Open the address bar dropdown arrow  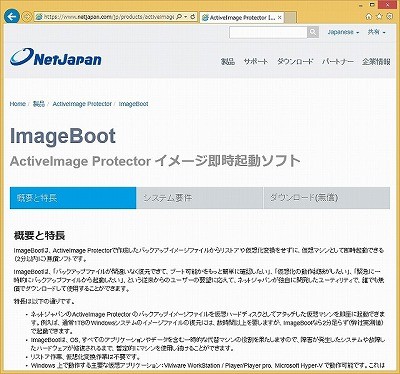coord(186,17)
